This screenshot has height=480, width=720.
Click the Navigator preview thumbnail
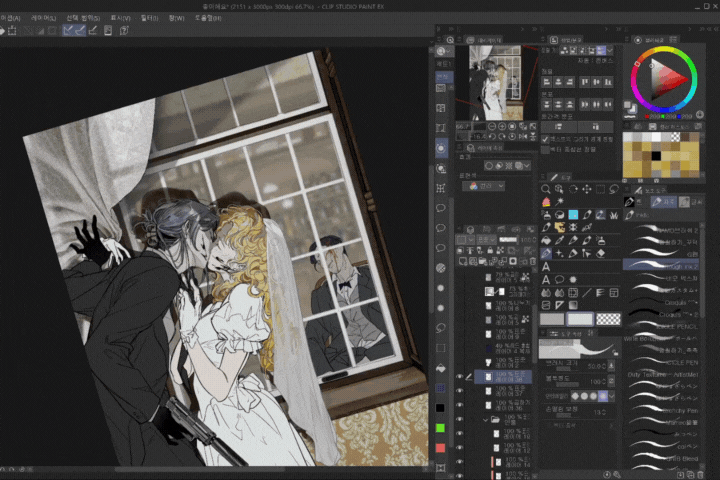pos(495,83)
